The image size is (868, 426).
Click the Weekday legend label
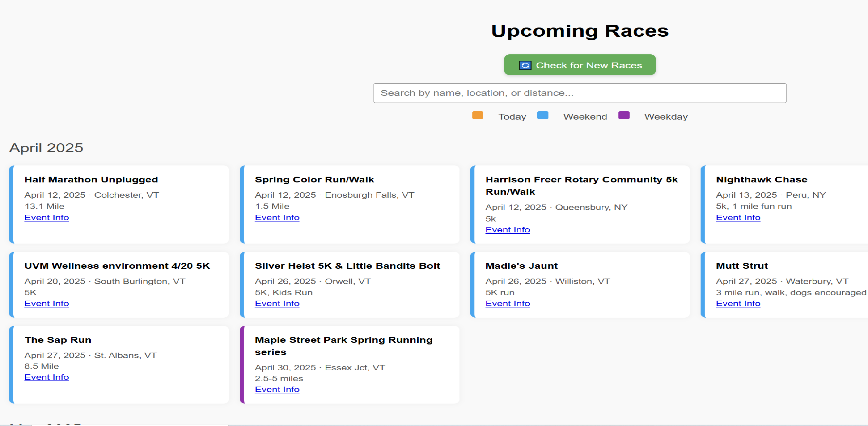click(x=666, y=117)
